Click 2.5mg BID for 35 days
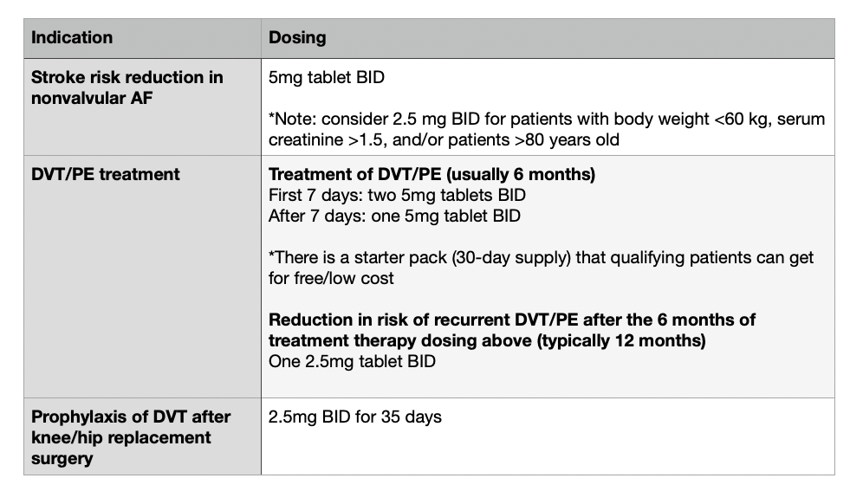 pyautogui.click(x=355, y=417)
